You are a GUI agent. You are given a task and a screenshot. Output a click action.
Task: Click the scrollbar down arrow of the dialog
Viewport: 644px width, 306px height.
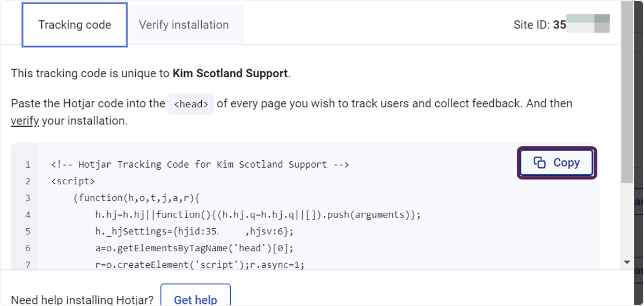627,262
